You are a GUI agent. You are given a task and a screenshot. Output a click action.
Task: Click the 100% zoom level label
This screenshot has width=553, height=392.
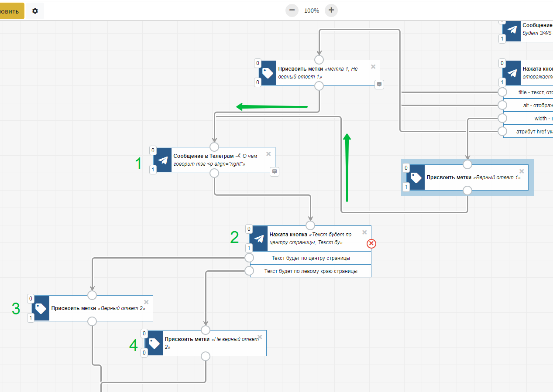pyautogui.click(x=312, y=10)
